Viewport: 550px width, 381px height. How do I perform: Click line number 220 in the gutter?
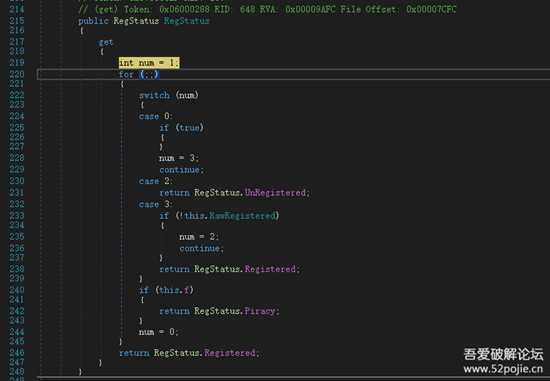click(16, 74)
